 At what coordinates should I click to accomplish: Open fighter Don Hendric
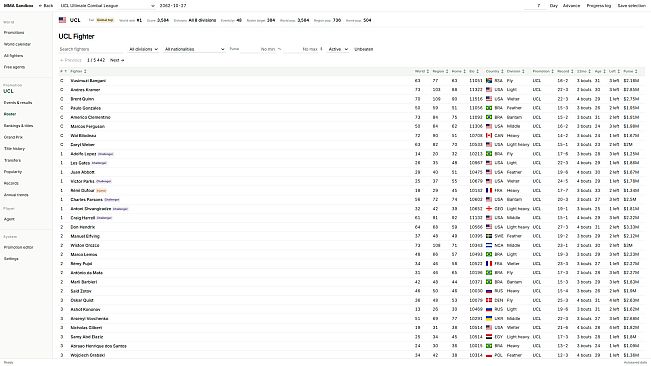[83, 227]
